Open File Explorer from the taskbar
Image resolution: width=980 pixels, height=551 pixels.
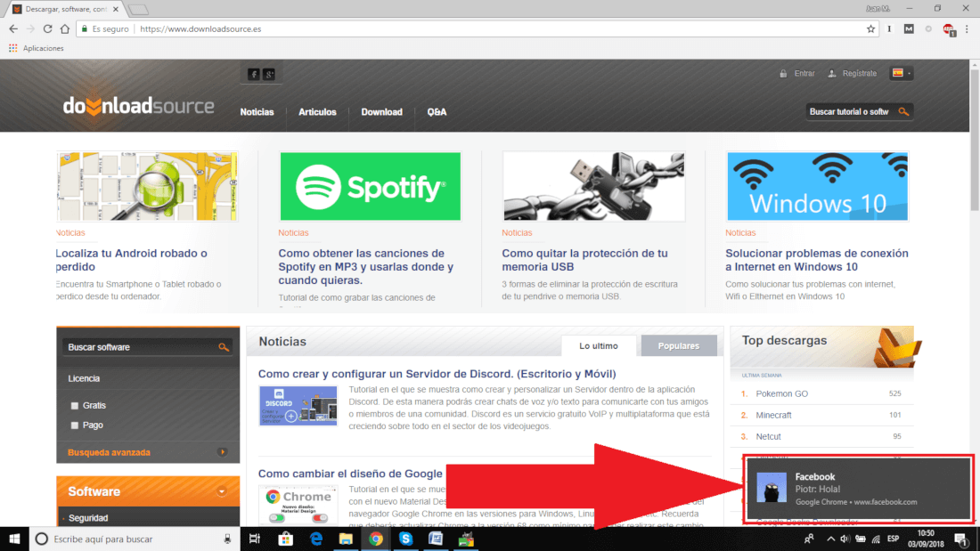[x=346, y=539]
